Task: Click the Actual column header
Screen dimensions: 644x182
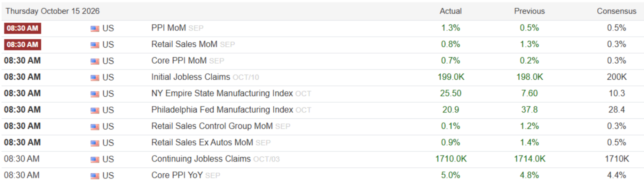Action: coord(451,11)
